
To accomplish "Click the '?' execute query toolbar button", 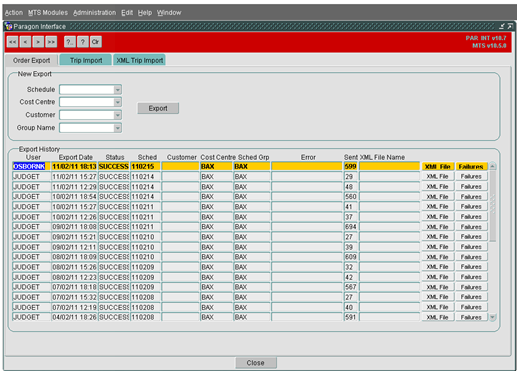I will (x=83, y=42).
